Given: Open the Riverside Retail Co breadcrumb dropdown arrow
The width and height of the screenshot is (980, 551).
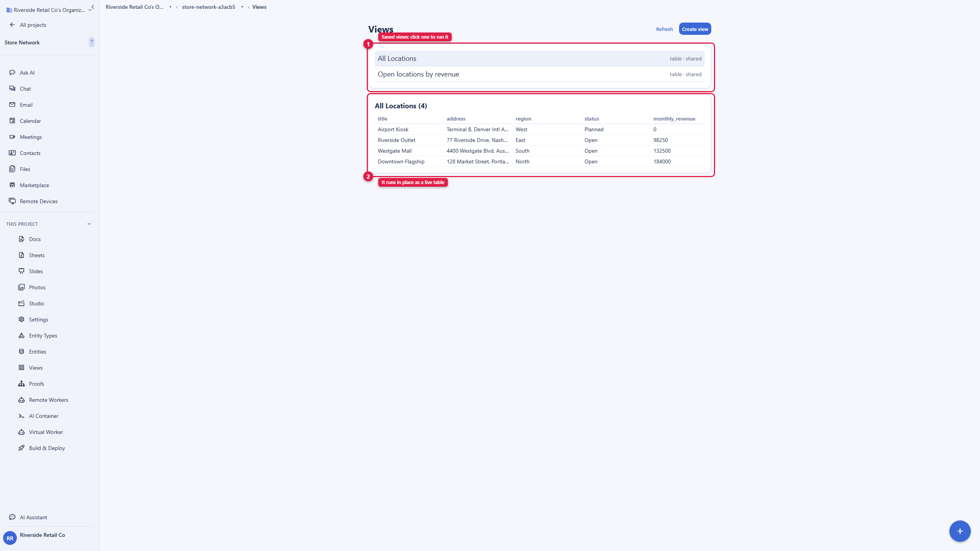Looking at the screenshot, I should coord(170,7).
